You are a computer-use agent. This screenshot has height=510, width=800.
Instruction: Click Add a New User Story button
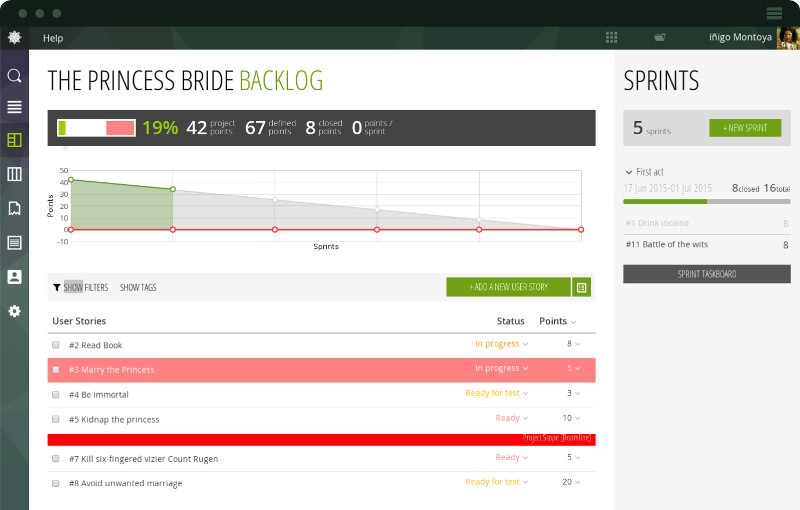pyautogui.click(x=509, y=287)
